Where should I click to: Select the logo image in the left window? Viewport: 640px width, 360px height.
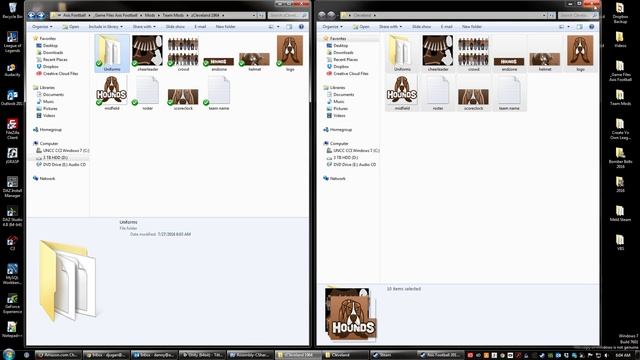click(x=290, y=53)
